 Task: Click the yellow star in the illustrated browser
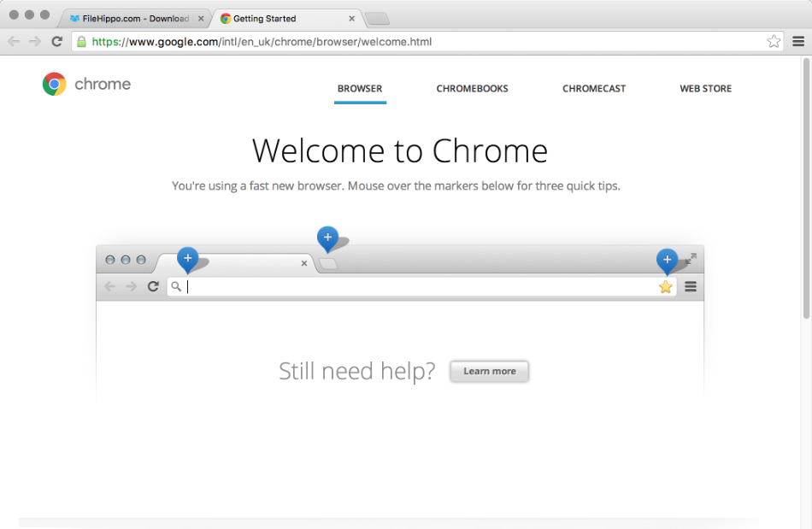tap(666, 287)
